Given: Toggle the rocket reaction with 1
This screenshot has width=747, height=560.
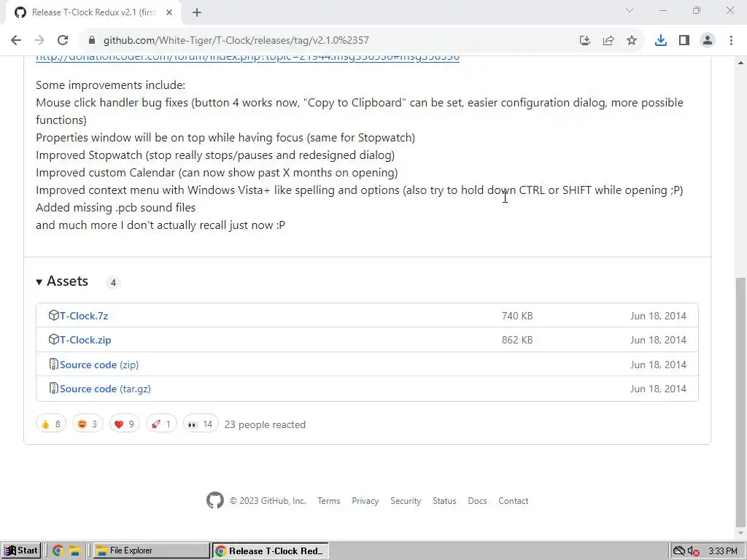Looking at the screenshot, I should click(x=161, y=424).
